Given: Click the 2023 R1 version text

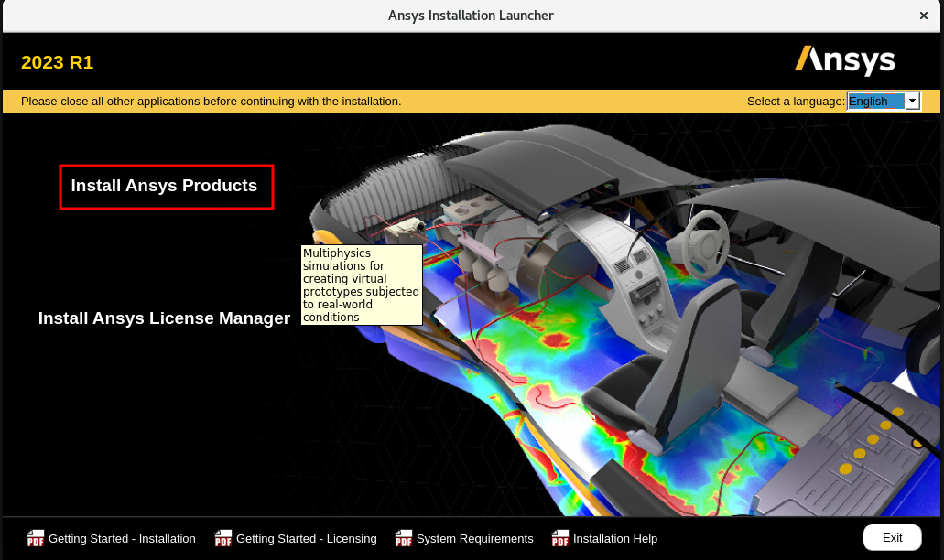Looking at the screenshot, I should point(57,62).
